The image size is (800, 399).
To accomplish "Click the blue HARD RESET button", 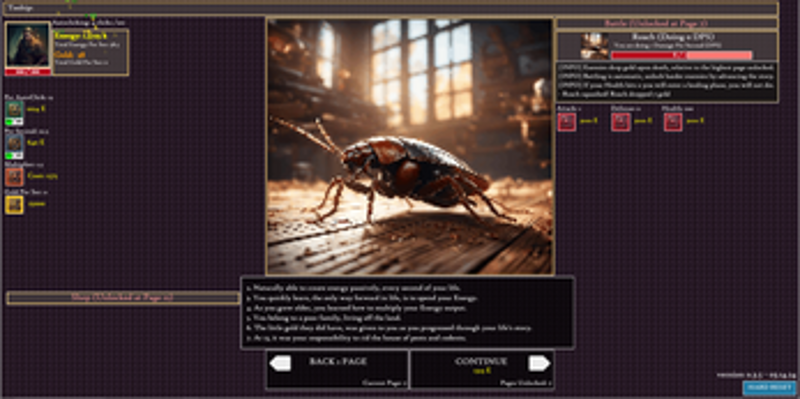I will tap(769, 388).
